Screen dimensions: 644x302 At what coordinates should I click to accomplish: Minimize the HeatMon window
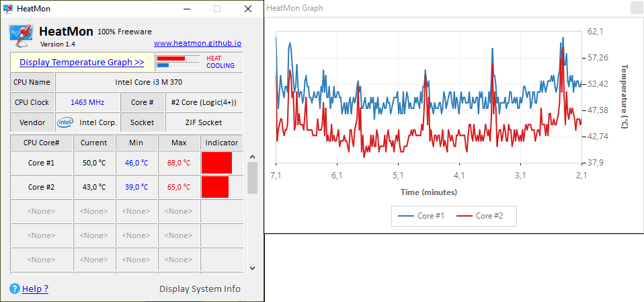(x=187, y=9)
